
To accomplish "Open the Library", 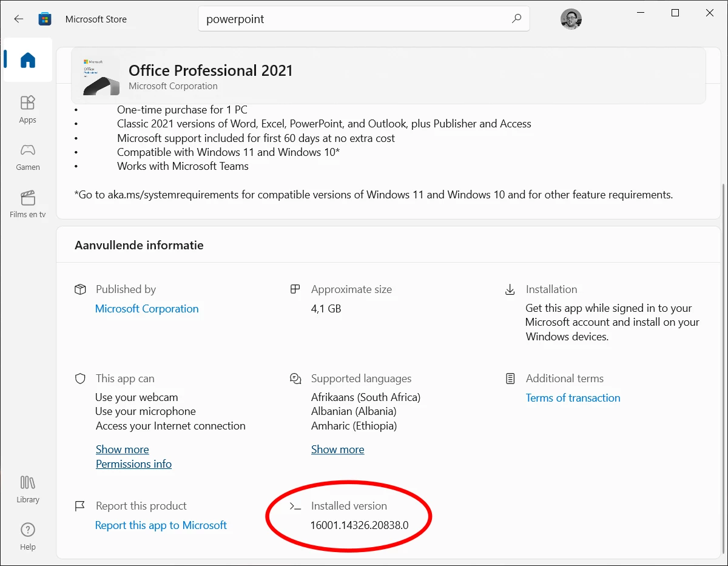I will (28, 489).
